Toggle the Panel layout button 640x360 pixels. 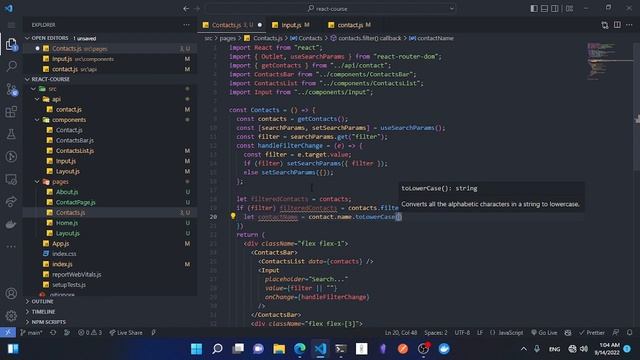click(x=544, y=9)
